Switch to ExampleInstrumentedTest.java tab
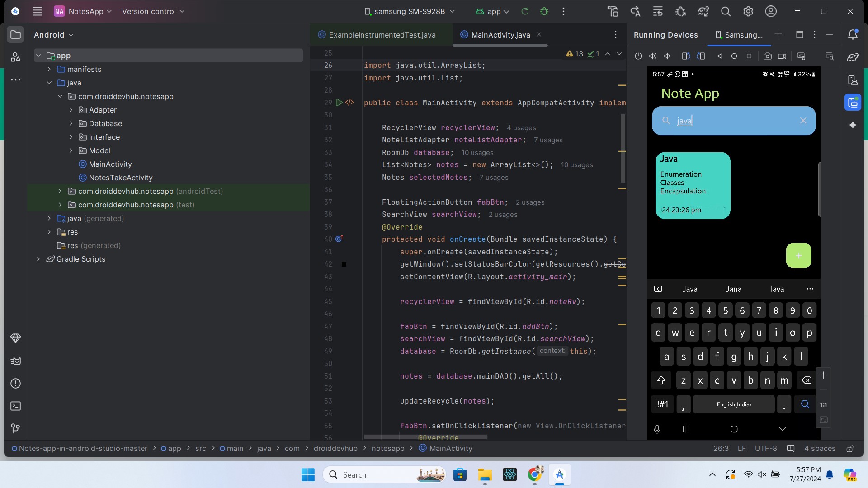 pyautogui.click(x=382, y=35)
